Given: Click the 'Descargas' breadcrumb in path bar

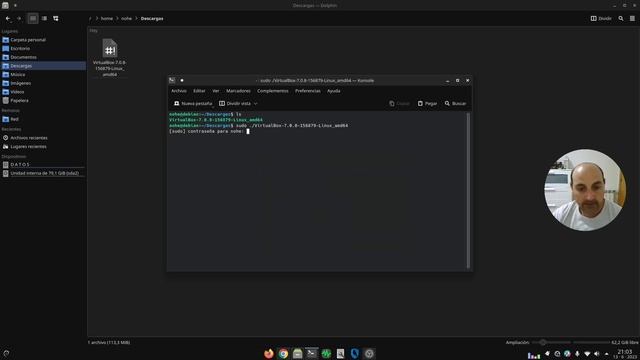Looking at the screenshot, I should click(152, 18).
